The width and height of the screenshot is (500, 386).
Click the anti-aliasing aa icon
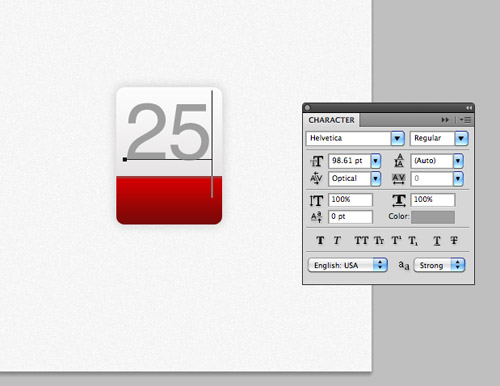(x=404, y=265)
